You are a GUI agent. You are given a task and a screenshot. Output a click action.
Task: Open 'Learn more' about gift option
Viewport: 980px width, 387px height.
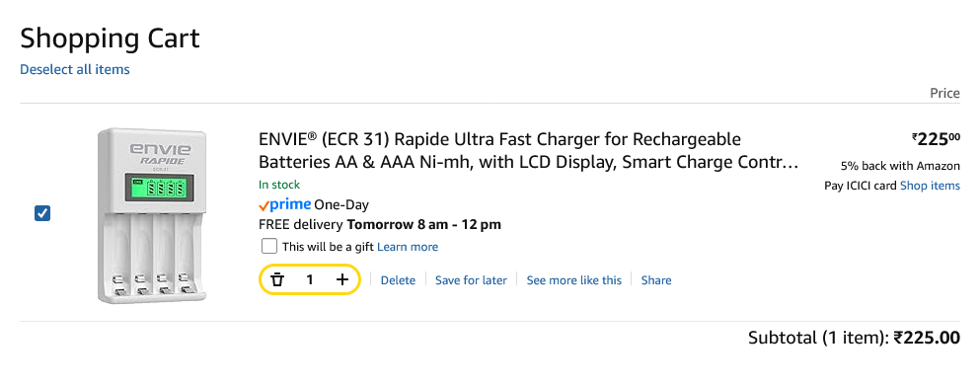408,247
